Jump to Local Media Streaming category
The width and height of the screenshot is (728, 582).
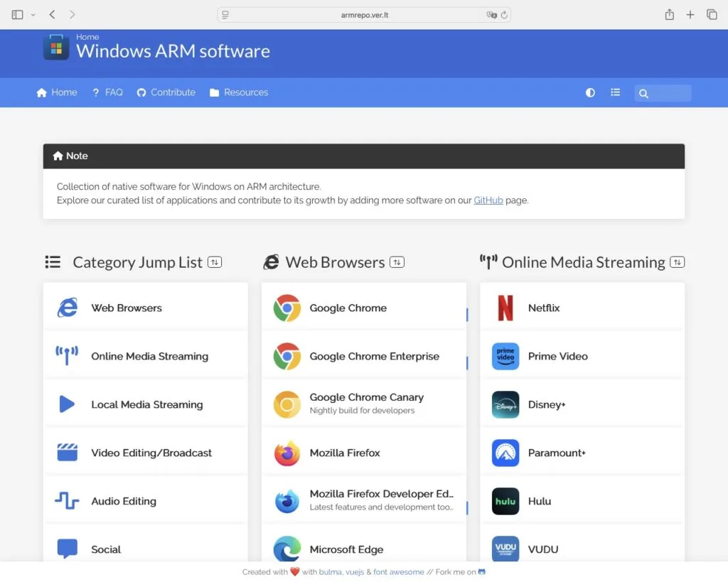click(145, 404)
